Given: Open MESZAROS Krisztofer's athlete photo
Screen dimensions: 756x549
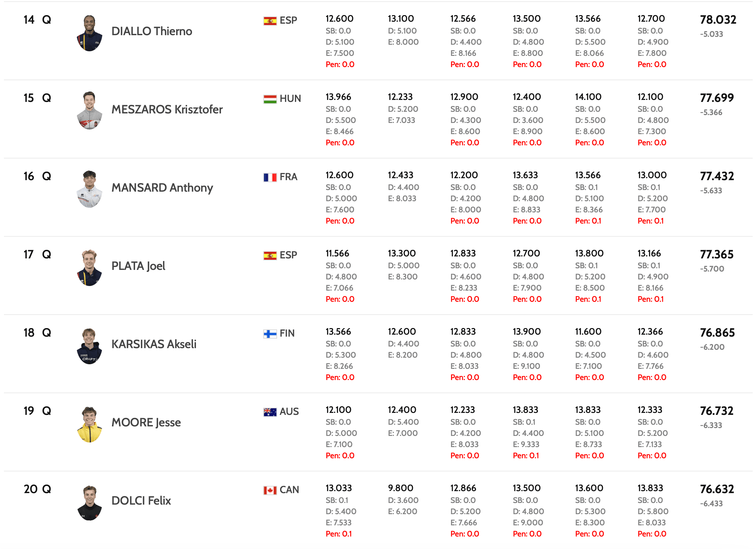Looking at the screenshot, I should 89,111.
